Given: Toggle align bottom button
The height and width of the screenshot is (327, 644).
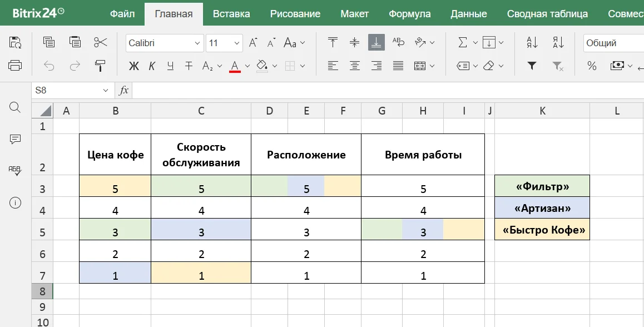Looking at the screenshot, I should [377, 42].
